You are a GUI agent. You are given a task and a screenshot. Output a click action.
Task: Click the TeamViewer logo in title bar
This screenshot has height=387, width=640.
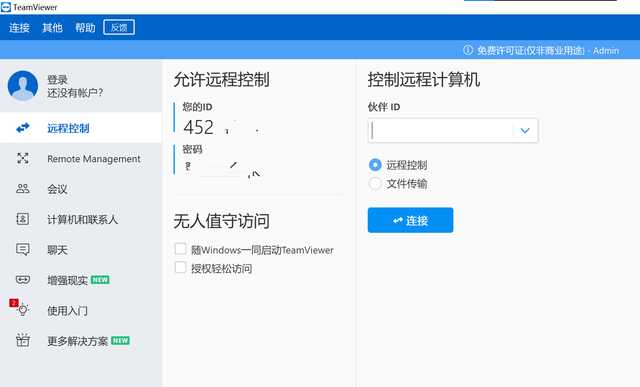[6, 7]
